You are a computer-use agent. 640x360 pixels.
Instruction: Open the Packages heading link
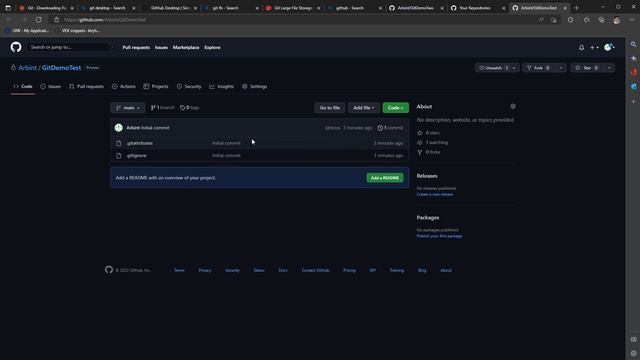click(x=428, y=218)
